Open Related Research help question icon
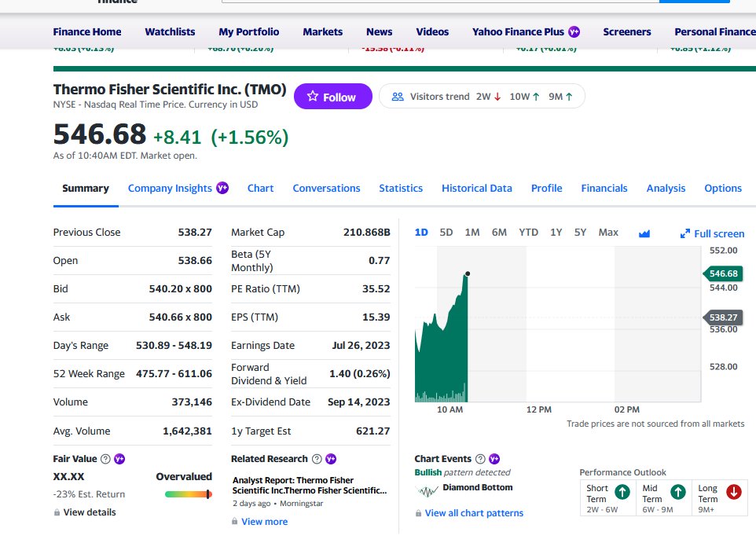 (317, 459)
